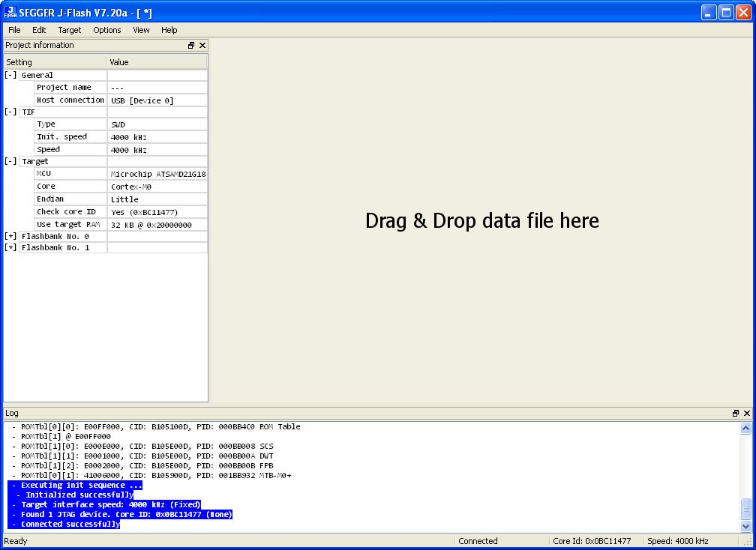Open the Options menu
This screenshot has width=756, height=550.
(107, 30)
